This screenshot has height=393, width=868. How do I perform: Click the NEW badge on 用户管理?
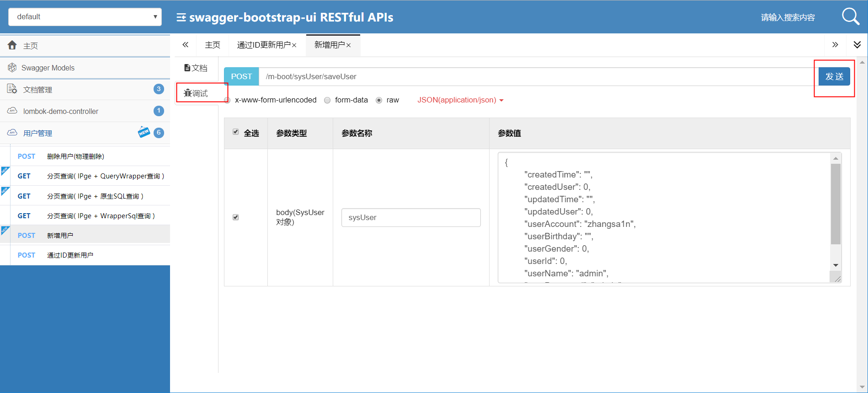point(144,132)
